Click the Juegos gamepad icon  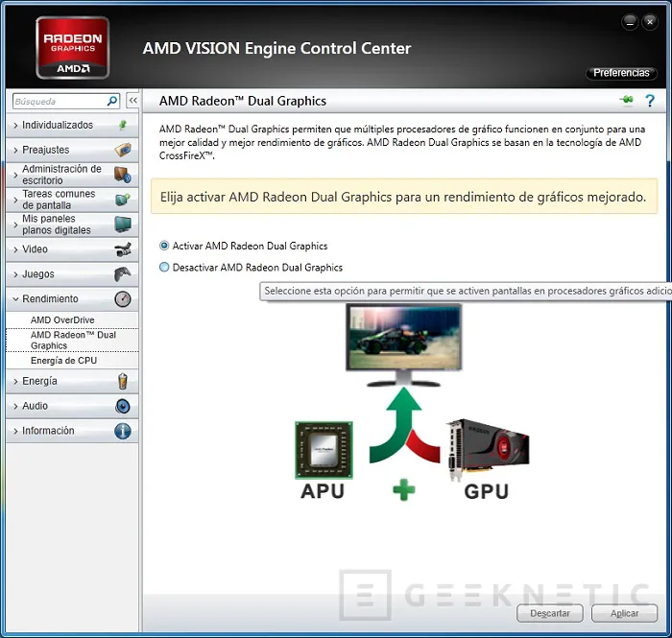[123, 273]
